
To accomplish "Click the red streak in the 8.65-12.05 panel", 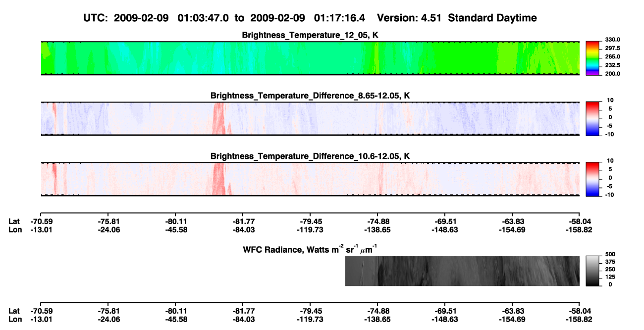I will (219, 119).
